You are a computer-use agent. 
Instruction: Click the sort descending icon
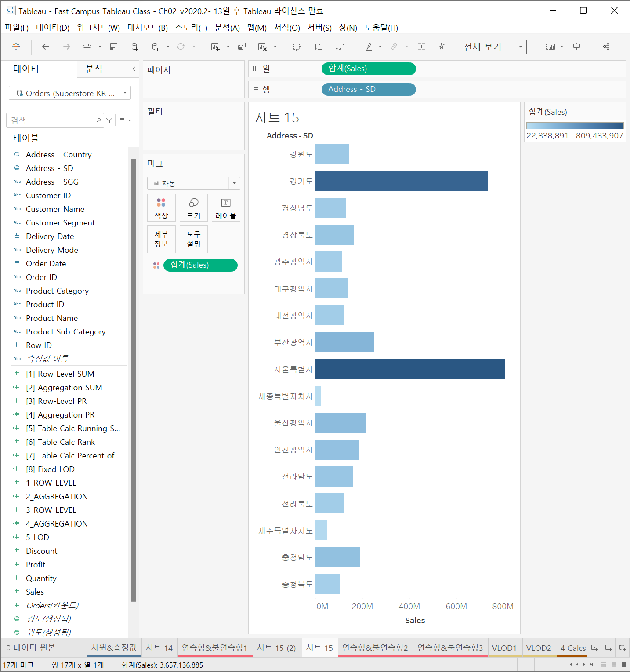pyautogui.click(x=339, y=47)
